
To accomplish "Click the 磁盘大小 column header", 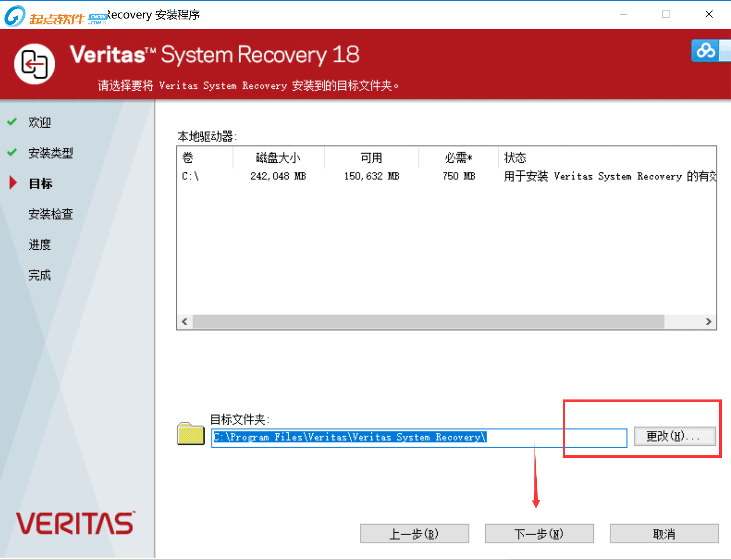I will (278, 158).
